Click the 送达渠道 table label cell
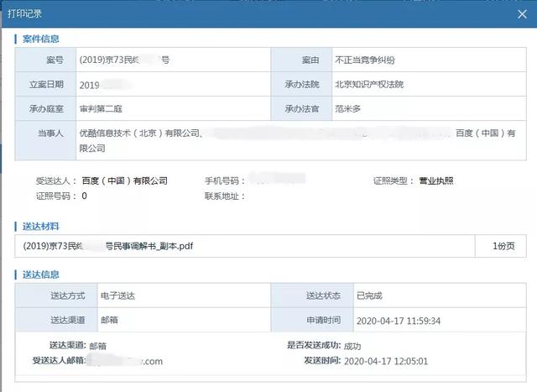This screenshot has width=537, height=392. click(56, 320)
